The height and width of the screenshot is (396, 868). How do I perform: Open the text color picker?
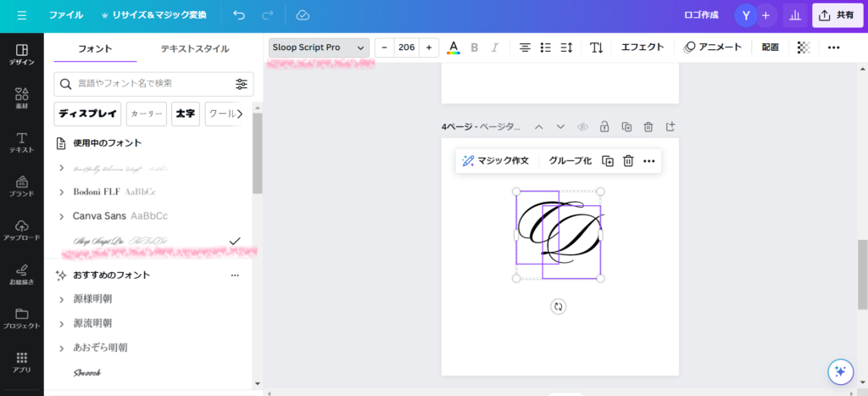(453, 47)
